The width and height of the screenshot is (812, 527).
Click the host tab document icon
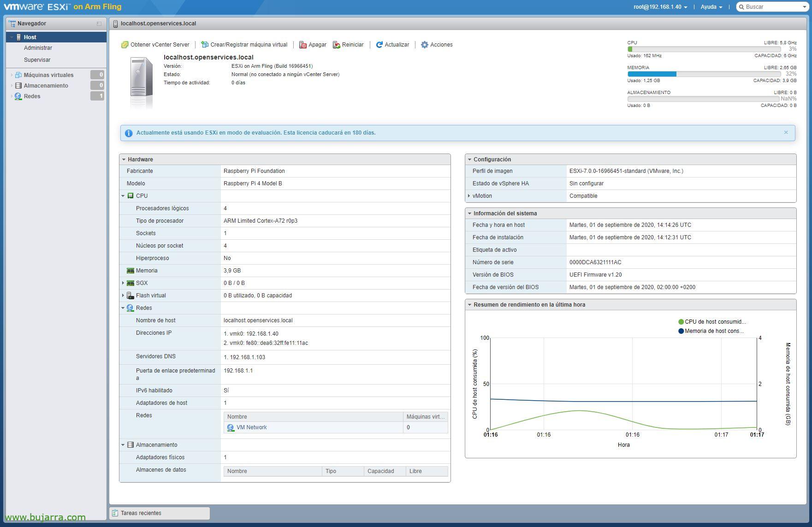point(115,24)
